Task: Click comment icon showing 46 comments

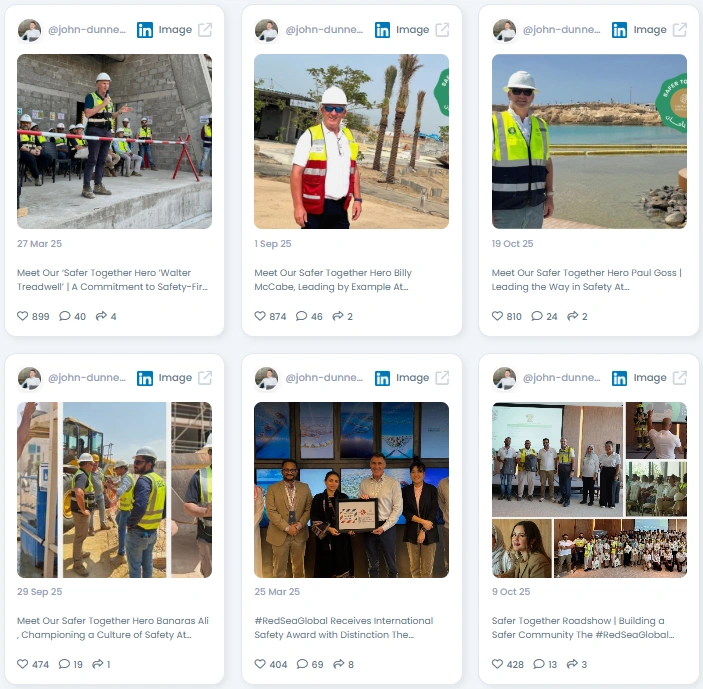Action: tap(301, 316)
